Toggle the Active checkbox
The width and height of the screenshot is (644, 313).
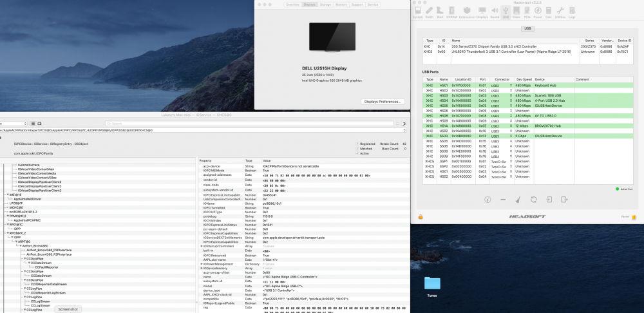(x=357, y=153)
